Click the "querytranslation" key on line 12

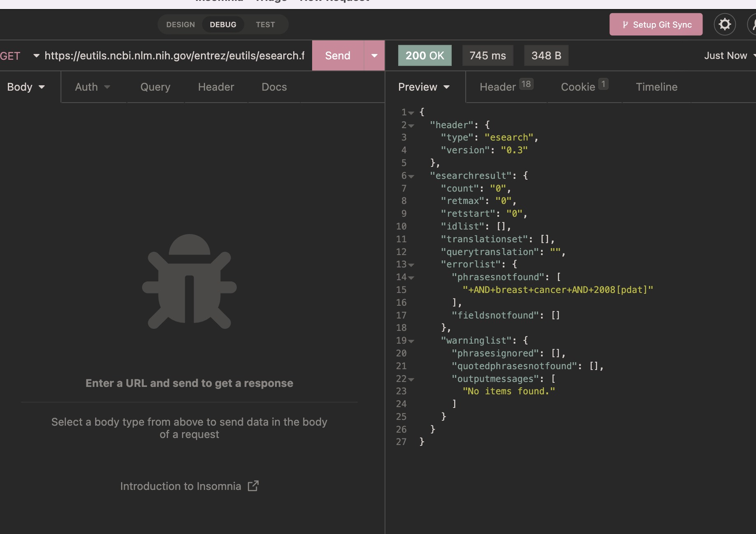(x=490, y=252)
